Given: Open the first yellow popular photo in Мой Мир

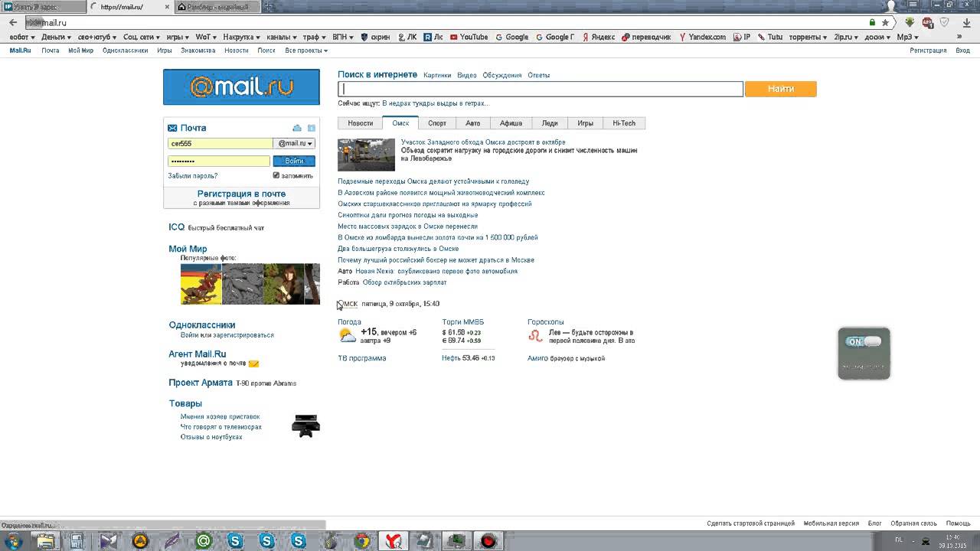Looking at the screenshot, I should pyautogui.click(x=201, y=284).
